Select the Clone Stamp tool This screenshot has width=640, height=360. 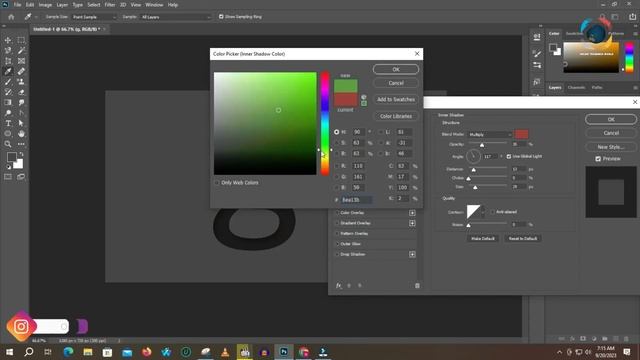click(21, 82)
